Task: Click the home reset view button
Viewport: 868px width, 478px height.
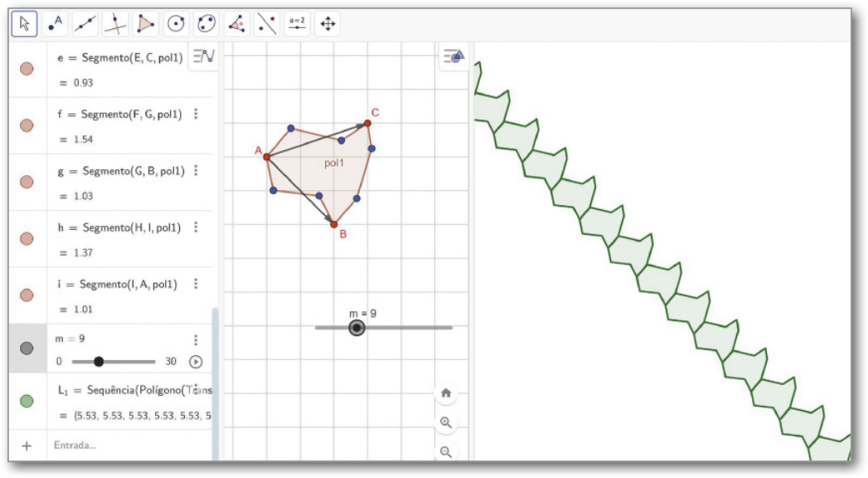Action: pyautogui.click(x=446, y=393)
